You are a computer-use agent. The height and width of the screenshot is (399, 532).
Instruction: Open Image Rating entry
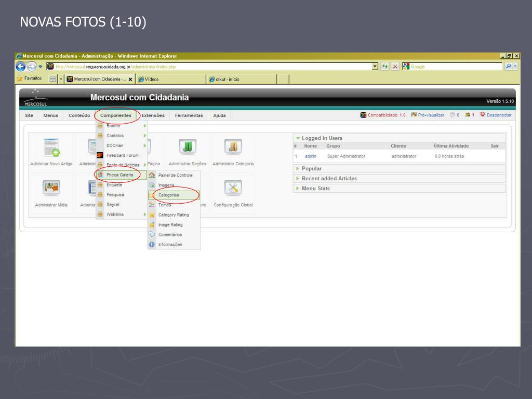174,224
